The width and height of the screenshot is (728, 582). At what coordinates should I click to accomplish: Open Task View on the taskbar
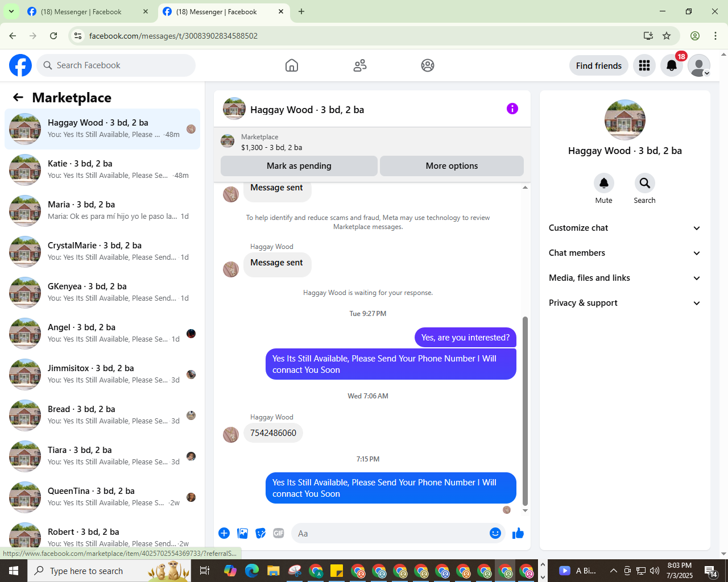click(x=205, y=571)
